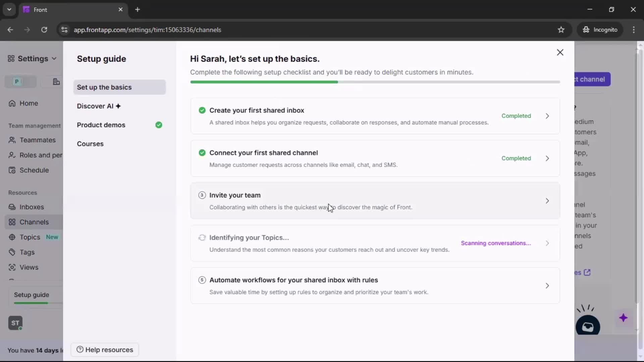Click the Help resources button
Screen dimensions: 644x362
(x=104, y=350)
